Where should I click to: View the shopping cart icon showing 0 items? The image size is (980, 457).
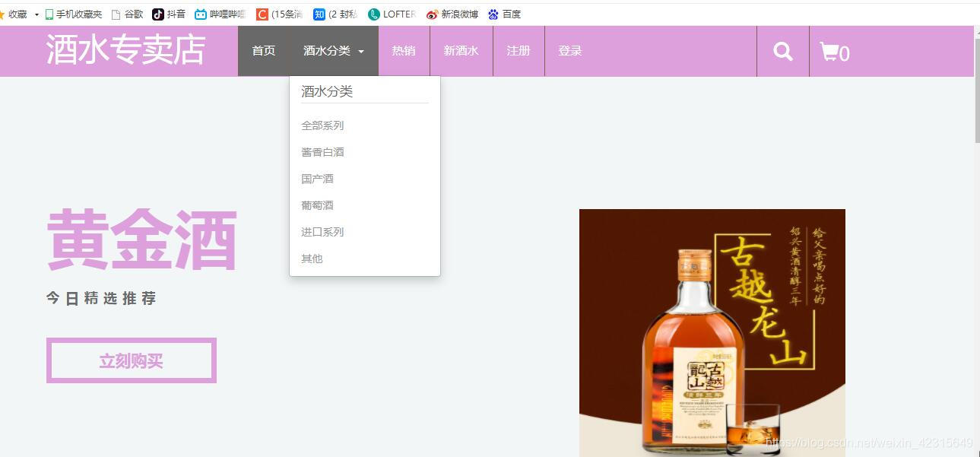pyautogui.click(x=833, y=51)
